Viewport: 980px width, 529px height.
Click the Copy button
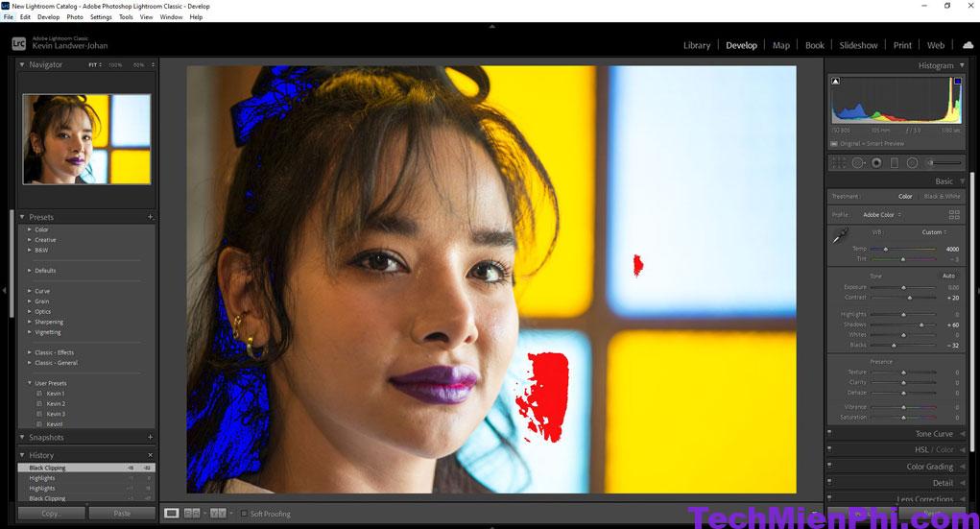point(51,514)
